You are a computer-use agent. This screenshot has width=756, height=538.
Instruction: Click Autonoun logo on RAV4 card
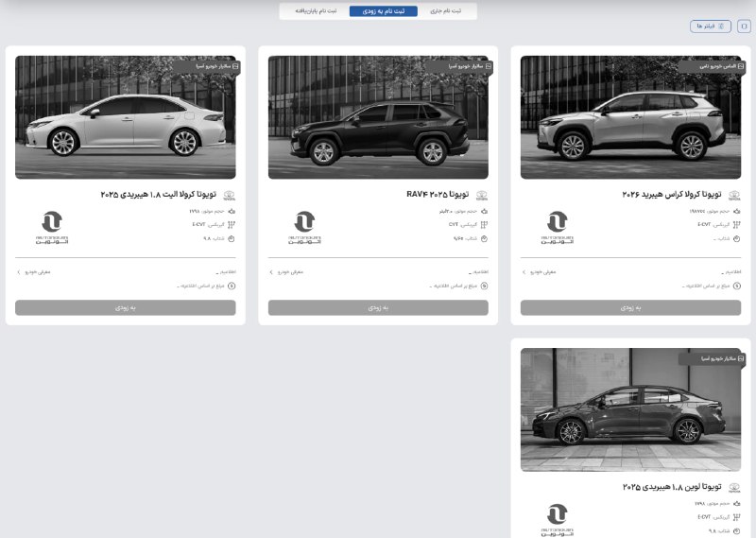304,227
